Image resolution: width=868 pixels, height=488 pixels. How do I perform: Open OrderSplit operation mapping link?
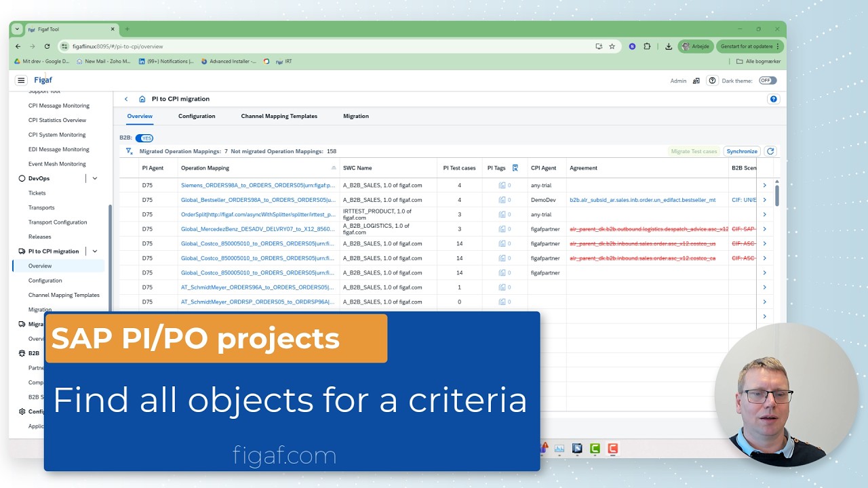258,214
